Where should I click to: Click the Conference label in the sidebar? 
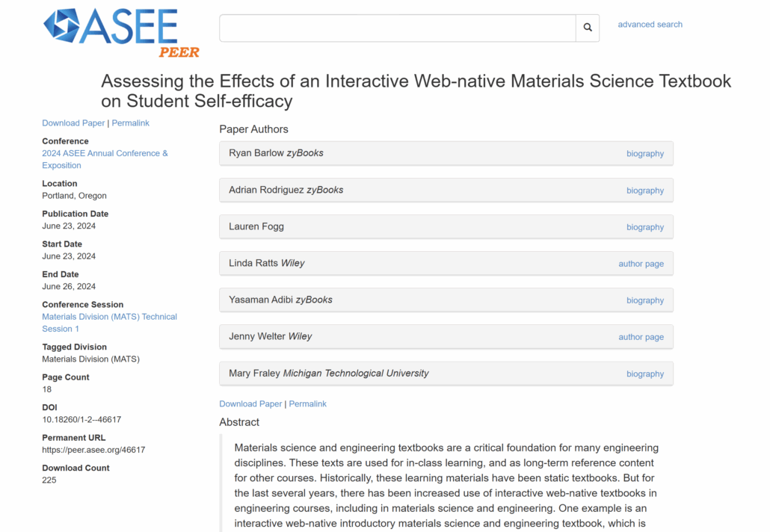(65, 141)
